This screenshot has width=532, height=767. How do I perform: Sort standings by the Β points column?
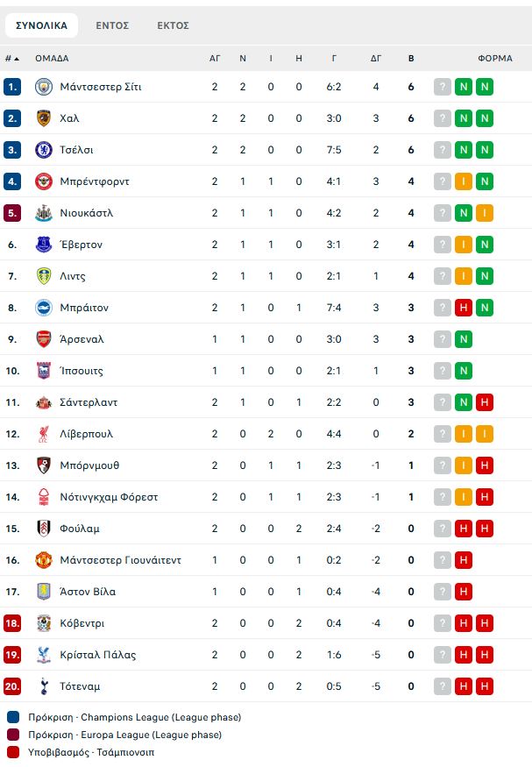[x=411, y=59]
